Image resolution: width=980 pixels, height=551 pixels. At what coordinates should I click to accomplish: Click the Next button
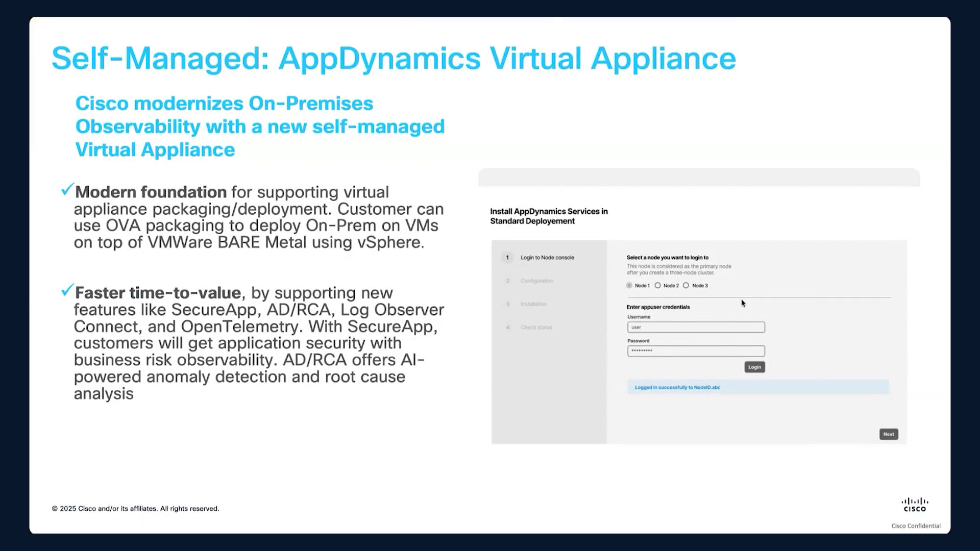point(889,434)
